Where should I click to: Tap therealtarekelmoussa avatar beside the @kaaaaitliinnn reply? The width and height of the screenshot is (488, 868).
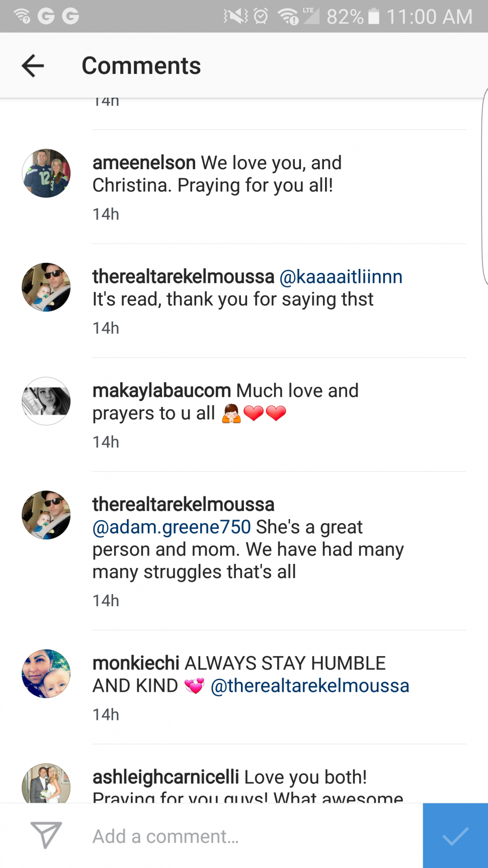click(x=46, y=287)
